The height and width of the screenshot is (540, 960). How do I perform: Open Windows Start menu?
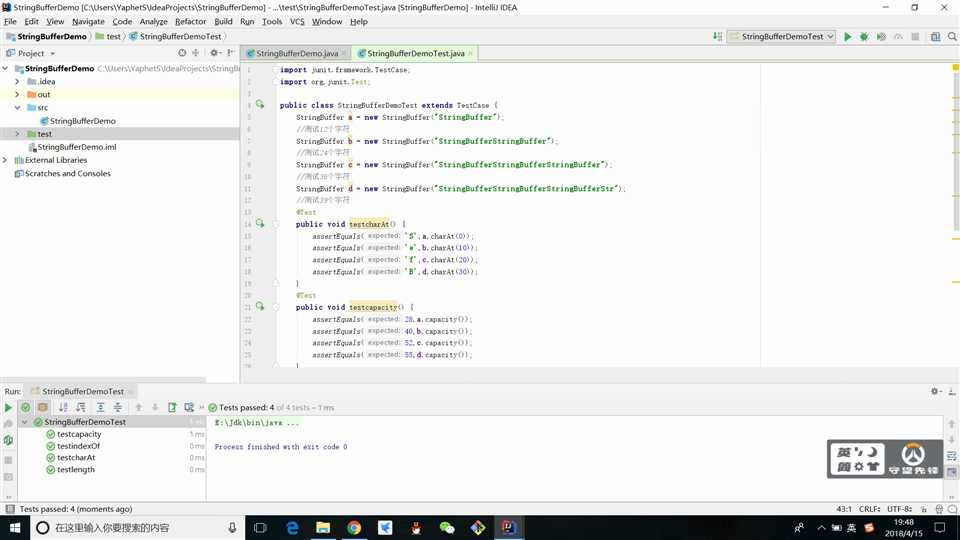tap(15, 528)
